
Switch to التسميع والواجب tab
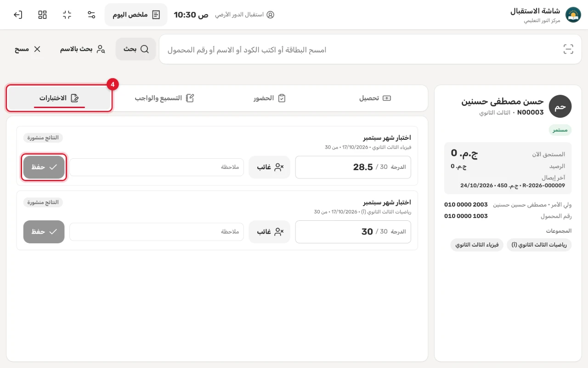tap(164, 98)
